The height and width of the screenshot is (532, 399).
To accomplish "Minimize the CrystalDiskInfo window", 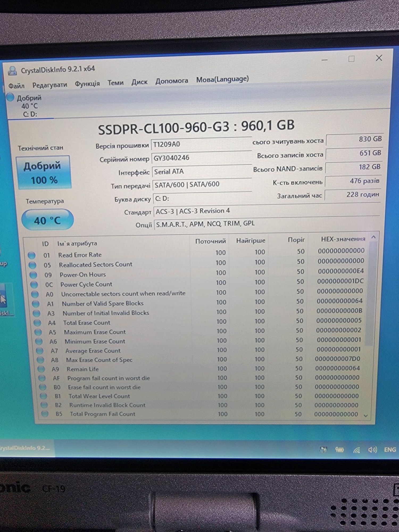I will click(325, 60).
